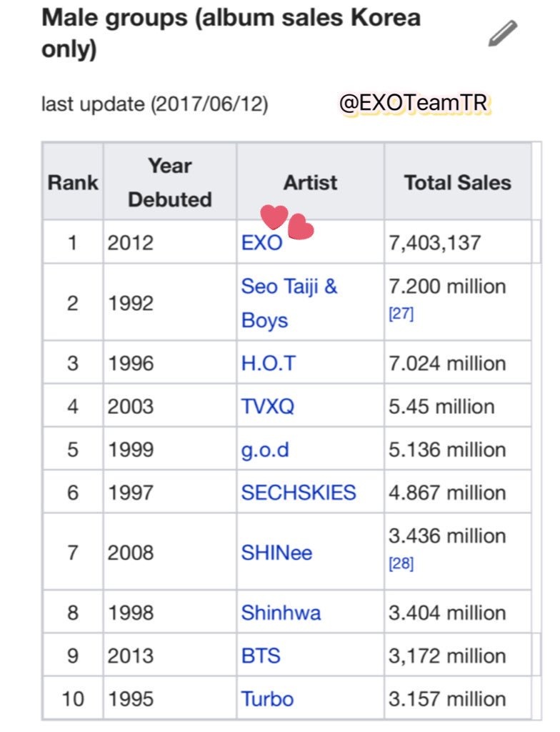Click the Artist column header
Screen dimensions: 560x732
pos(310,182)
